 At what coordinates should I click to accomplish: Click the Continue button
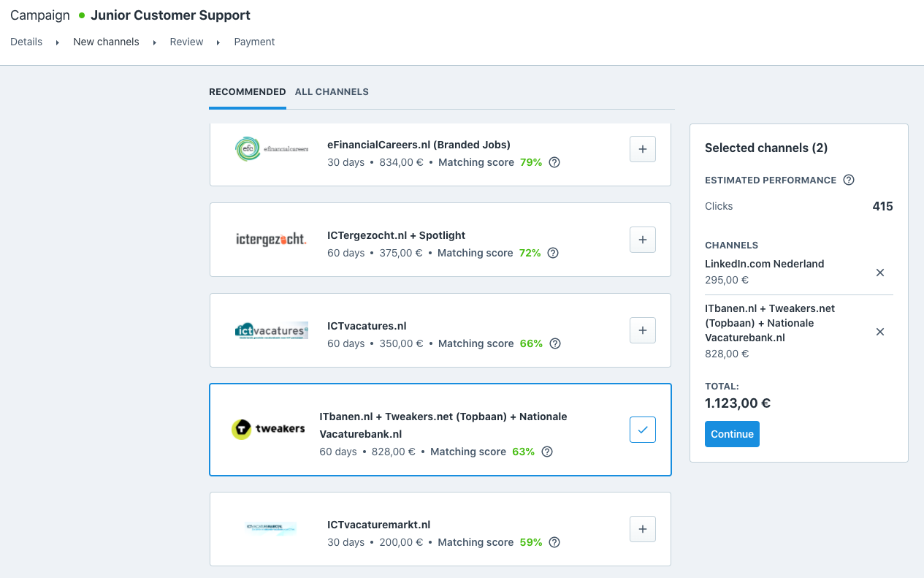click(x=732, y=434)
